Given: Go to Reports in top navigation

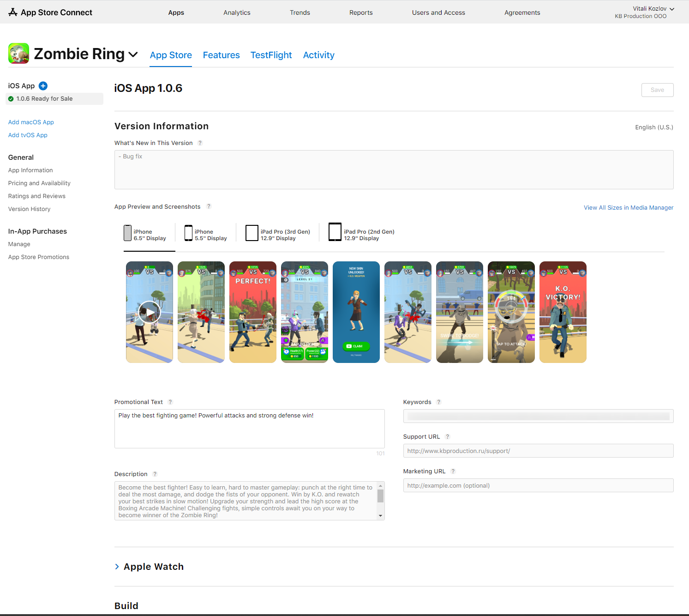Looking at the screenshot, I should 361,12.
